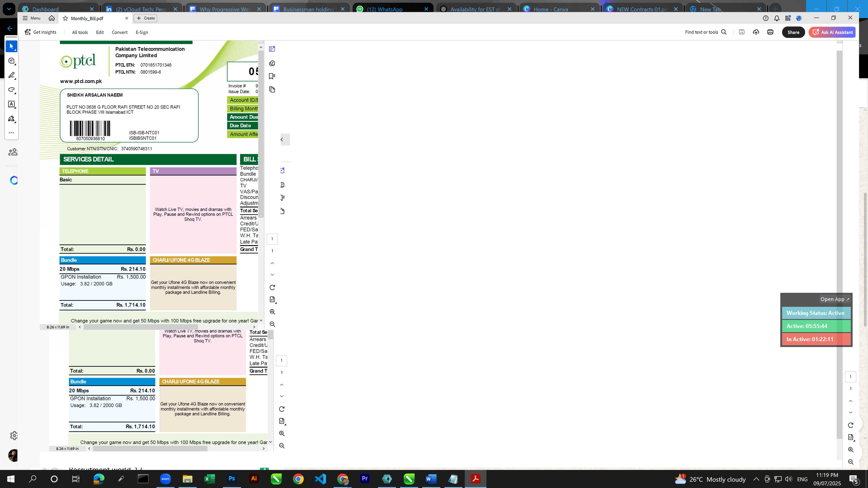Screen dimensions: 868x488
Task: Close the Monthly_Bill.pdf document tab
Action: [127, 18]
